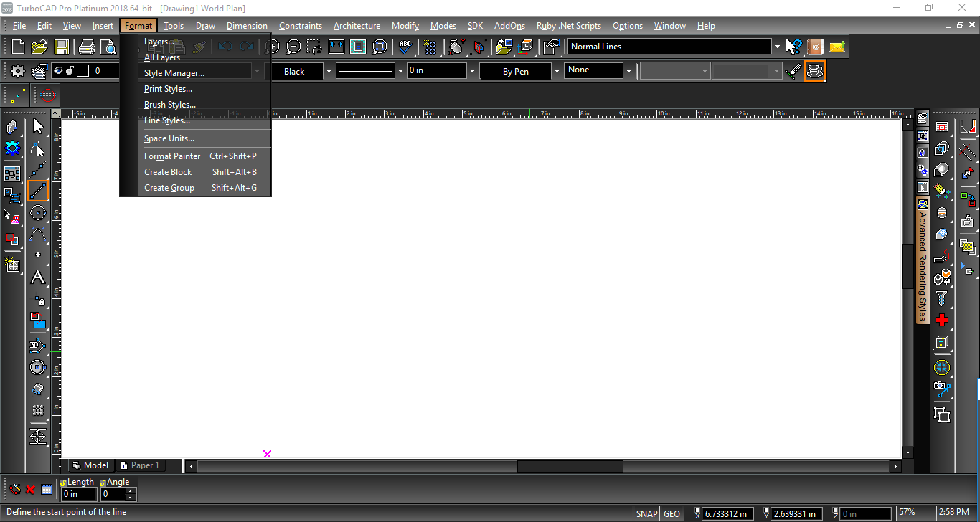
Task: Toggle GEO mode in status bar
Action: (672, 513)
